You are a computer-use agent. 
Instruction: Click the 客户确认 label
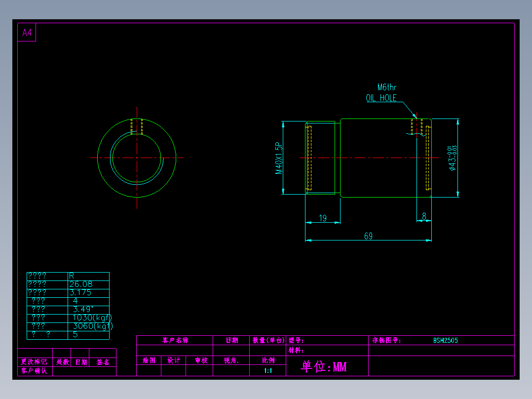[34, 371]
